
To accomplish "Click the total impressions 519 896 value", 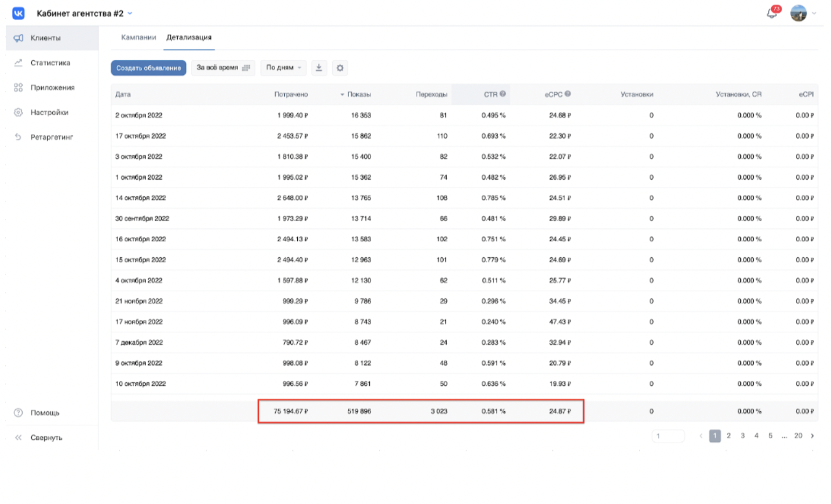I will pos(359,411).
